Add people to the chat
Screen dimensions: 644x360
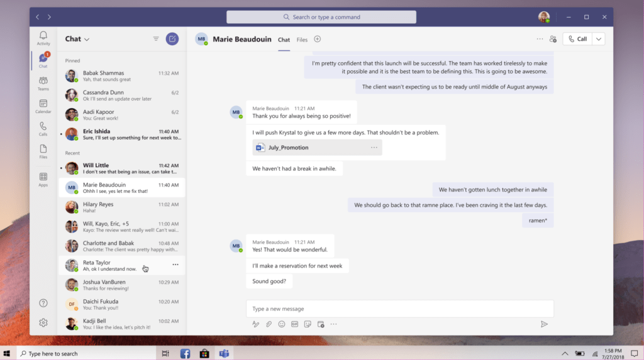(553, 39)
